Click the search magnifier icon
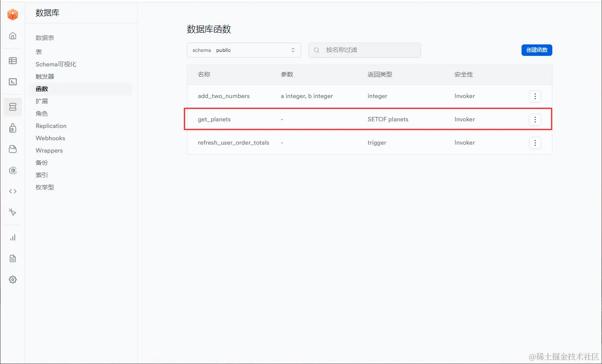The height and width of the screenshot is (364, 602). click(317, 50)
